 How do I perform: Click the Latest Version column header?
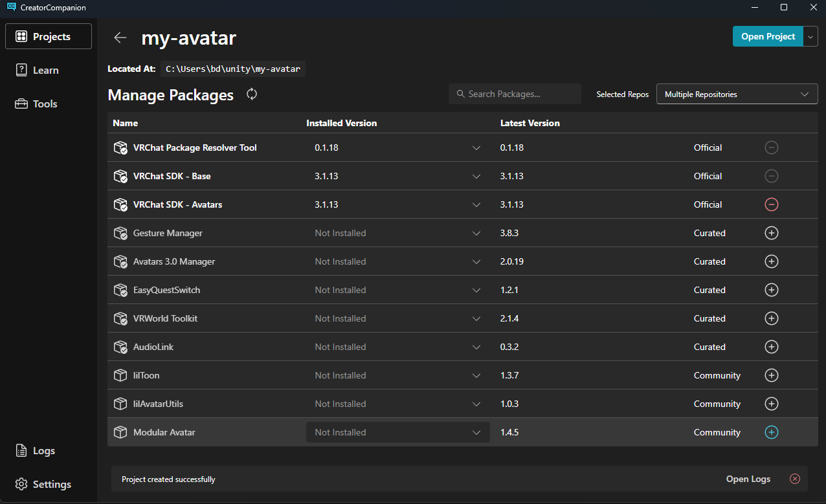coord(530,123)
